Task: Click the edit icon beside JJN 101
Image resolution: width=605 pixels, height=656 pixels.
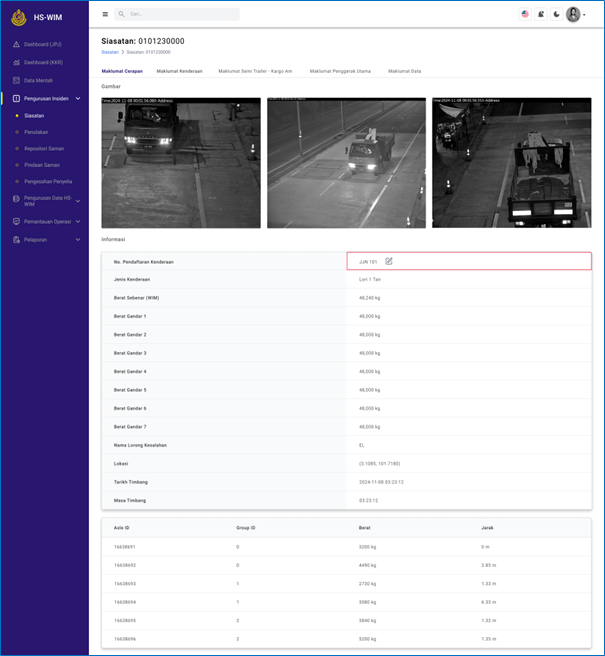Action: tap(389, 261)
